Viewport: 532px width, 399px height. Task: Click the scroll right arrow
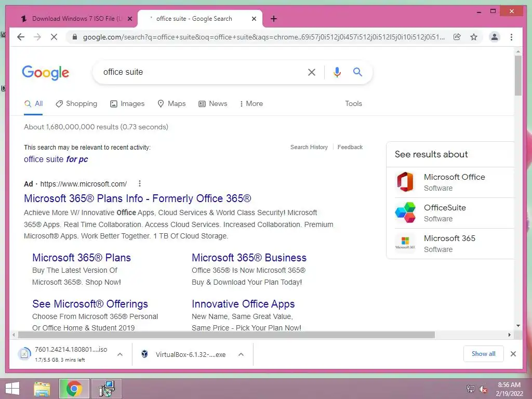click(509, 335)
